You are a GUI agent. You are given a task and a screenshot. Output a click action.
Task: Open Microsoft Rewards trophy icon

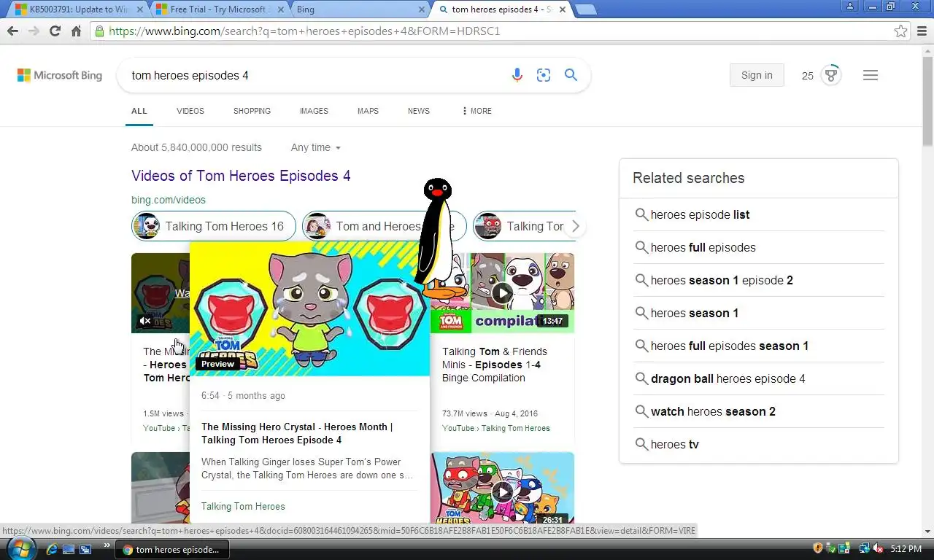[830, 75]
